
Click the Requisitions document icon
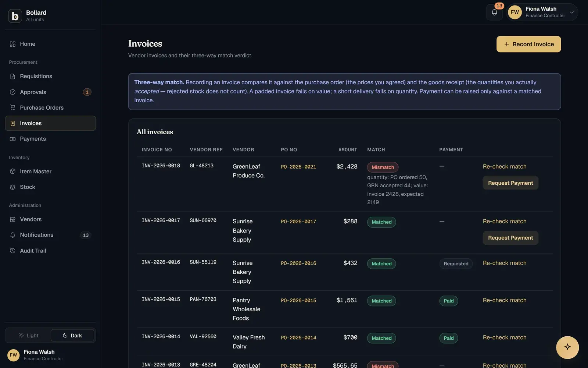(x=12, y=76)
